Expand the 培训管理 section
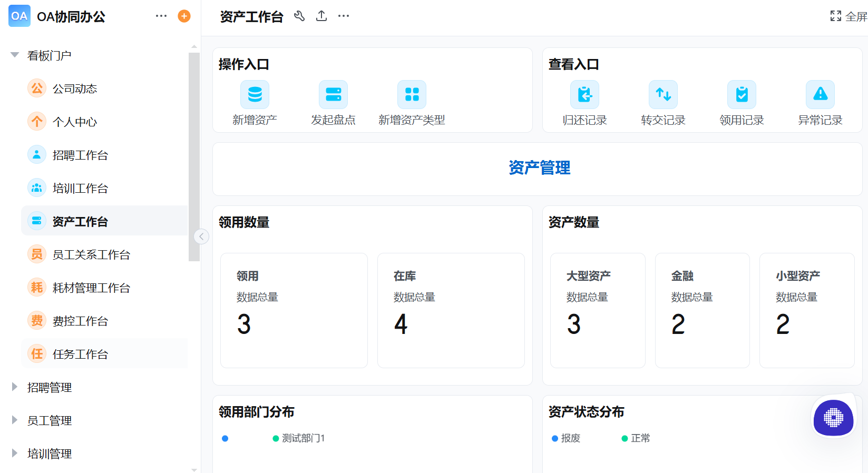Viewport: 868px width, 473px height. click(x=15, y=453)
